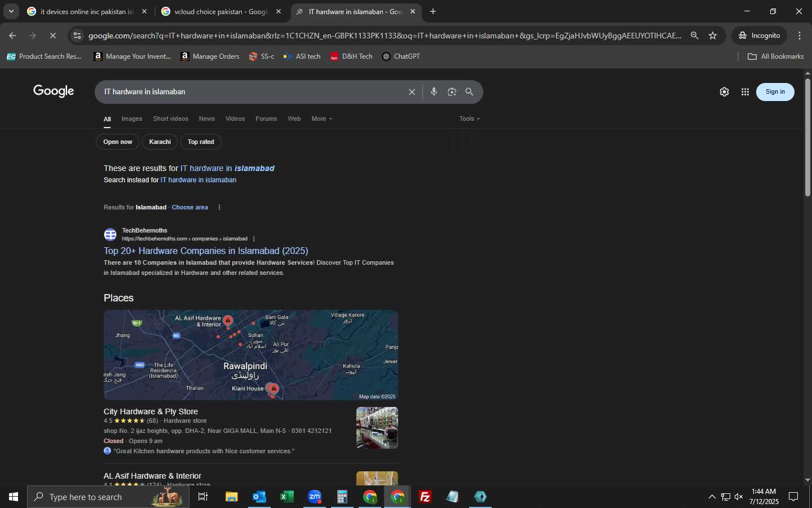
Task: Switch to 'vcloud choice pakistan' browser tab
Action: click(221, 11)
